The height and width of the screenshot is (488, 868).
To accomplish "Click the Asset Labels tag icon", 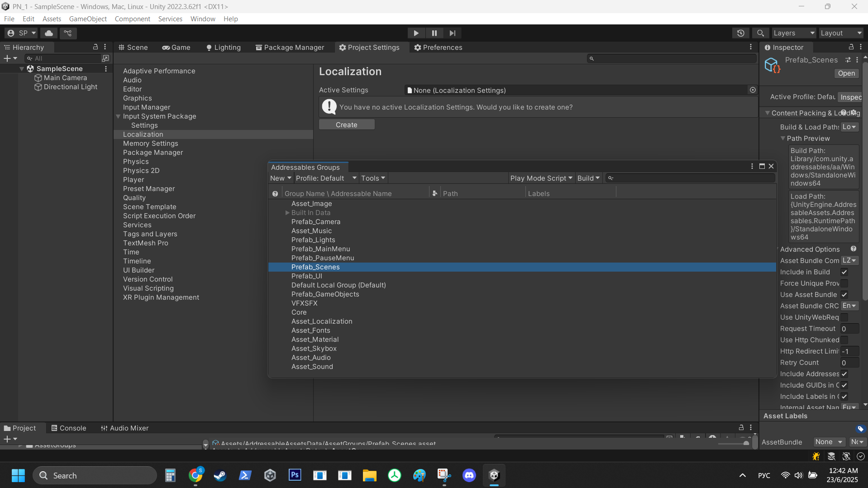I will click(x=860, y=429).
